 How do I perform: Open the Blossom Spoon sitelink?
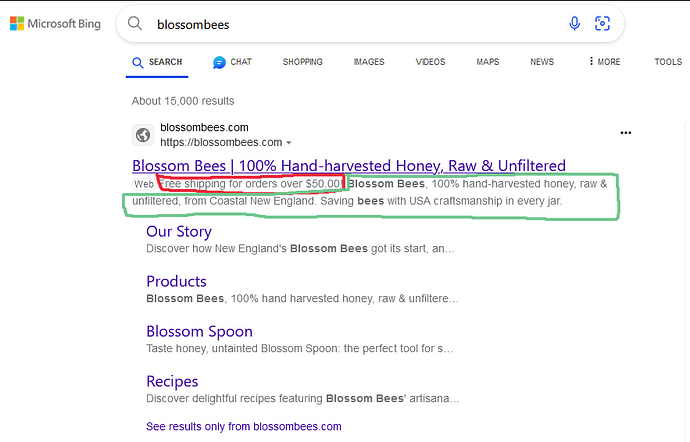[x=199, y=331]
